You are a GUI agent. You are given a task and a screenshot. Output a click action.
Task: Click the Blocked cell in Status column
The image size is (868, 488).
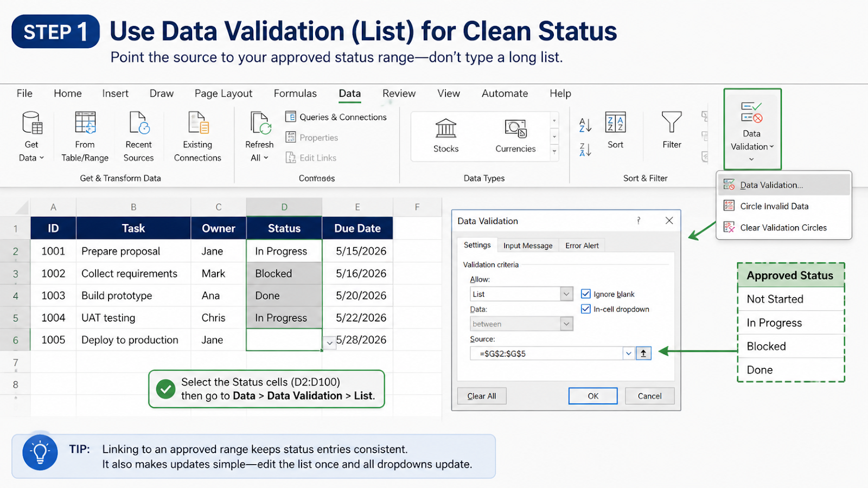click(x=284, y=273)
